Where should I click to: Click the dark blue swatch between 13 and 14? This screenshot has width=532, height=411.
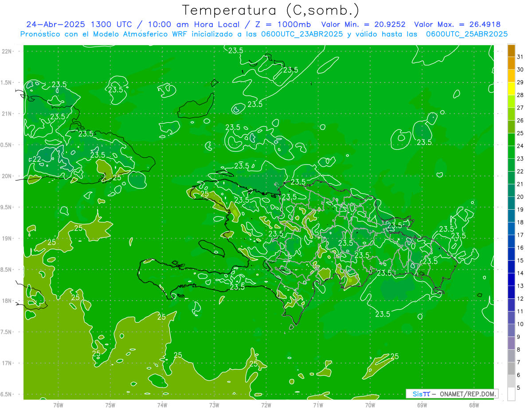(x=511, y=280)
